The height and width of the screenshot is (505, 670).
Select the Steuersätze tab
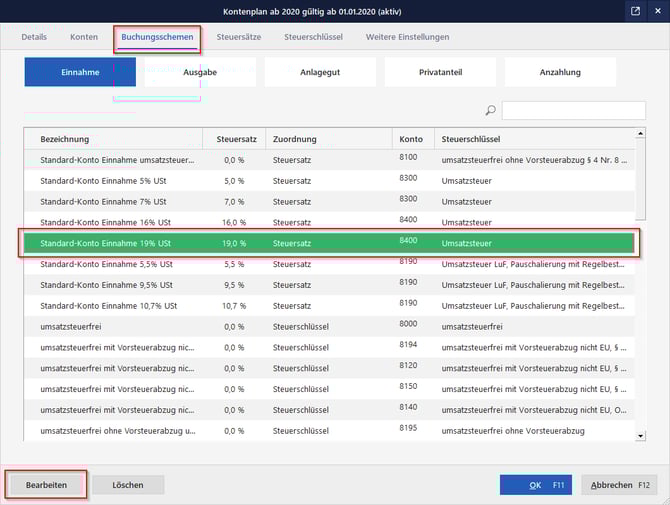point(240,37)
